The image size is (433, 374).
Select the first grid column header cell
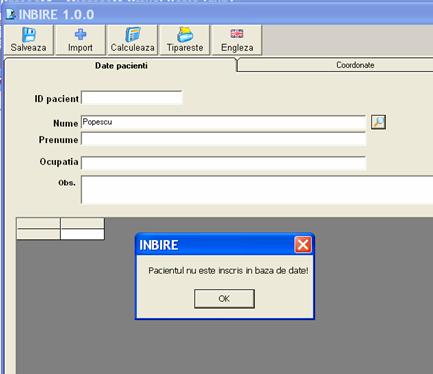coord(38,223)
